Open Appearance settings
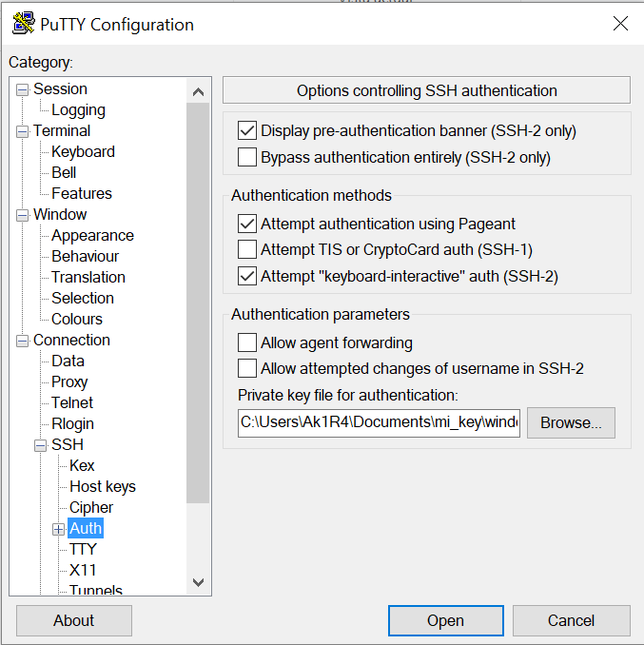Image resolution: width=644 pixels, height=645 pixels. [x=92, y=235]
